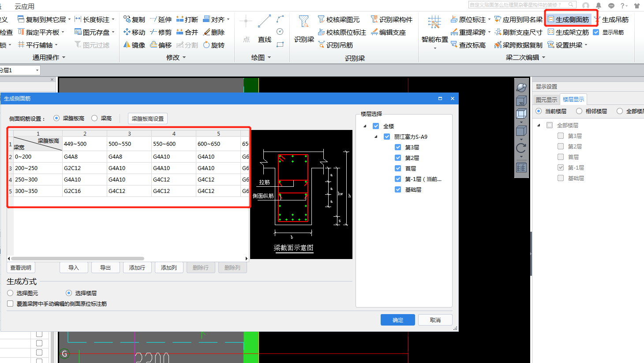Click the table's horizontal scrollbar

(x=78, y=259)
